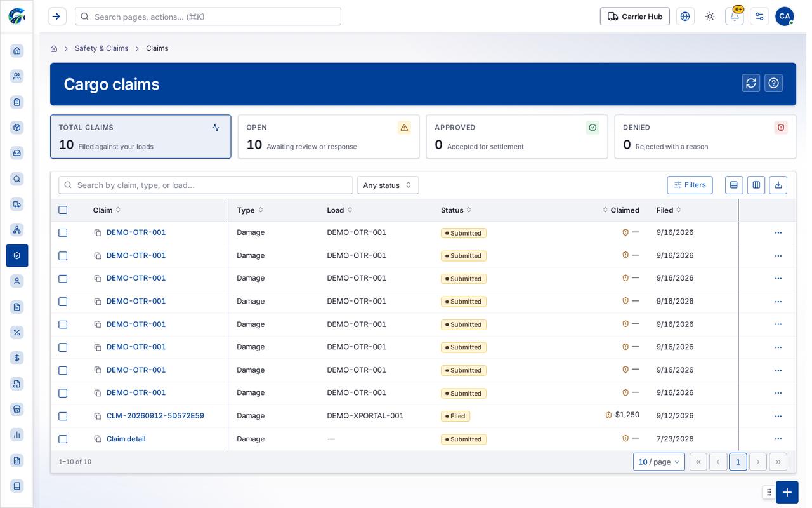
Task: Copy the CLM-20260912-5D572E59 claim ID icon
Action: tap(98, 416)
